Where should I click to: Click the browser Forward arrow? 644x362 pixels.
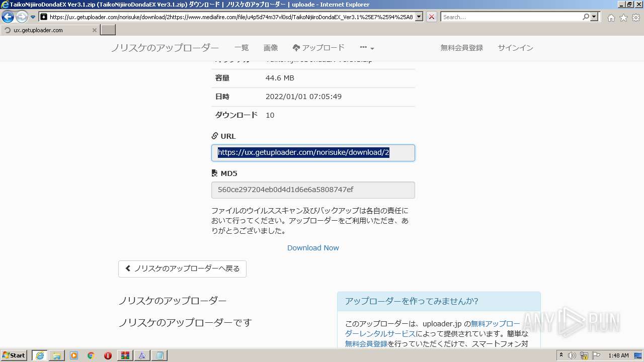[22, 17]
